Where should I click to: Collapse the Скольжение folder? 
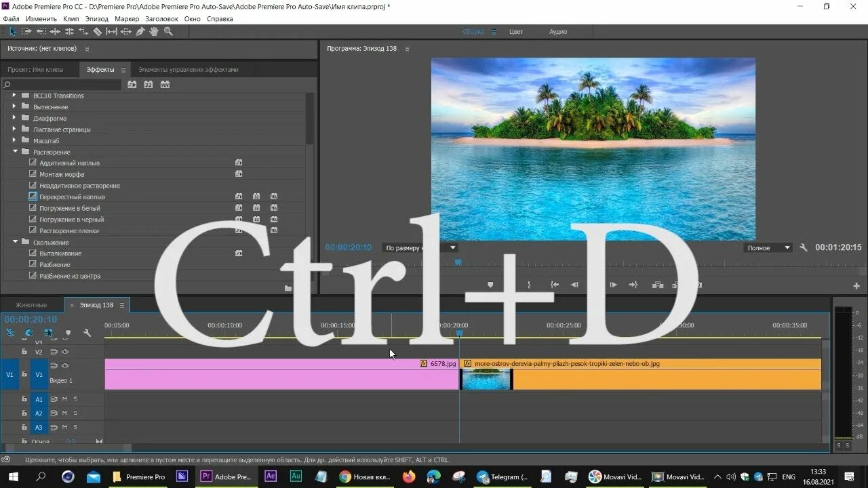pyautogui.click(x=15, y=242)
